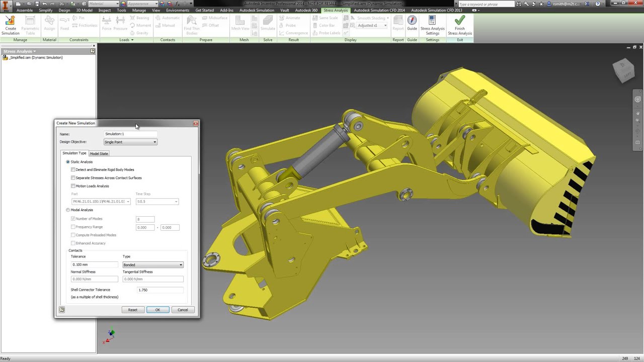
Task: Toggle the Number of Modes checkbox
Action: coord(73,219)
